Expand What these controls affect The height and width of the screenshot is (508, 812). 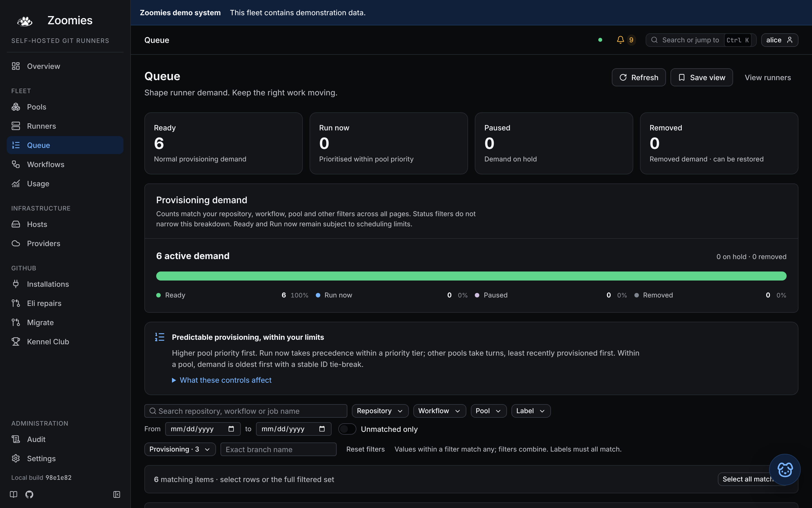(x=222, y=380)
